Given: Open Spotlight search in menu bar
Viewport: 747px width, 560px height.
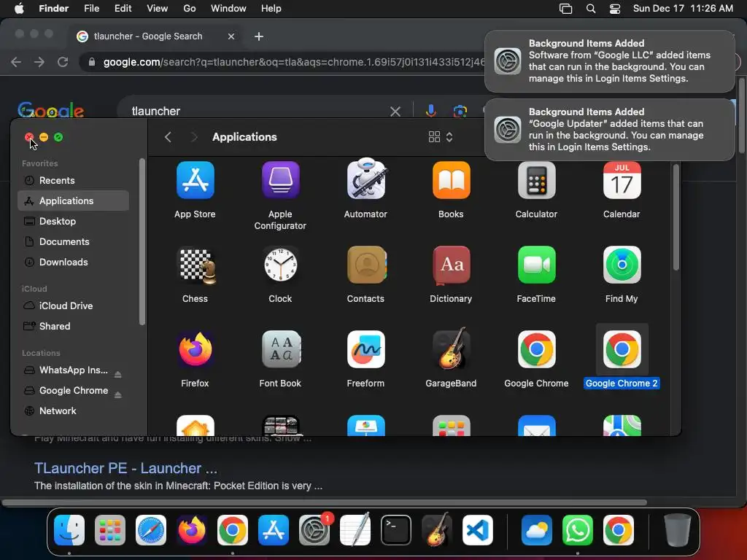Looking at the screenshot, I should [x=591, y=9].
